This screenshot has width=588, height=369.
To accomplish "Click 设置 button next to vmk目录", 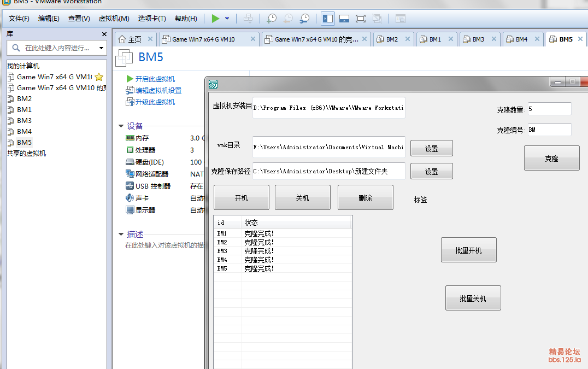I will [432, 149].
